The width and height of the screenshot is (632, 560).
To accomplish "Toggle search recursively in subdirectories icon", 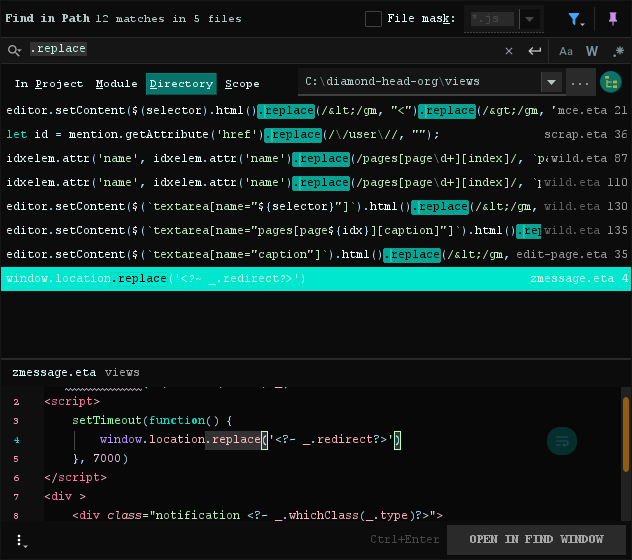I will click(x=611, y=82).
